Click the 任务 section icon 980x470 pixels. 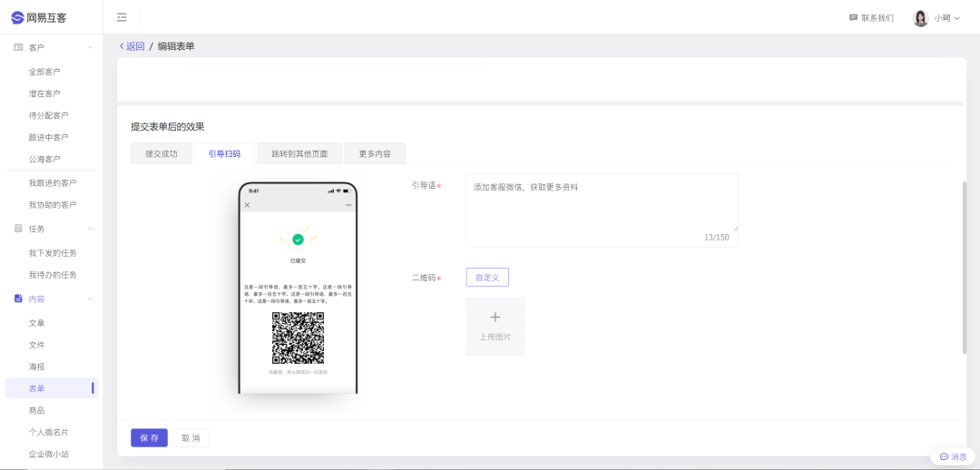pos(18,229)
